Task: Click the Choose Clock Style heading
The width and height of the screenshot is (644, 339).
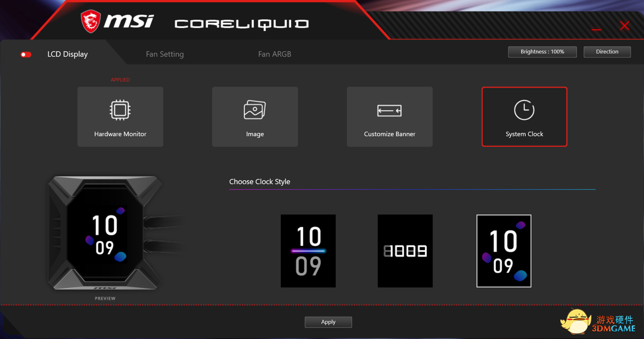Action: [x=260, y=182]
